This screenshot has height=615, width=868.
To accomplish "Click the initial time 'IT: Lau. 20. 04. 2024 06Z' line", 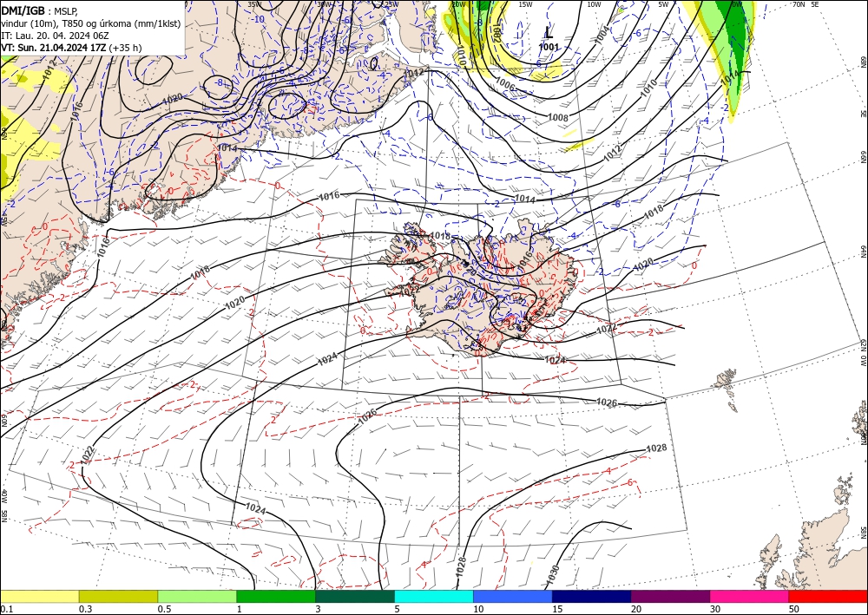I will 55,36.
